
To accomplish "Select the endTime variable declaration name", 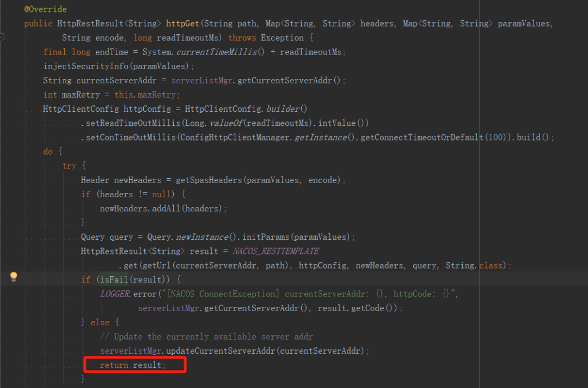I will coord(112,52).
